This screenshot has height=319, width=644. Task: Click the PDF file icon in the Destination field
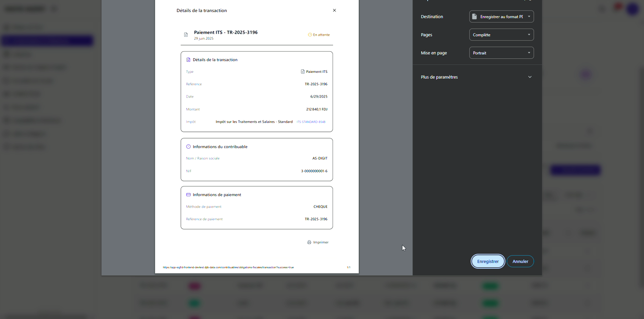474,17
